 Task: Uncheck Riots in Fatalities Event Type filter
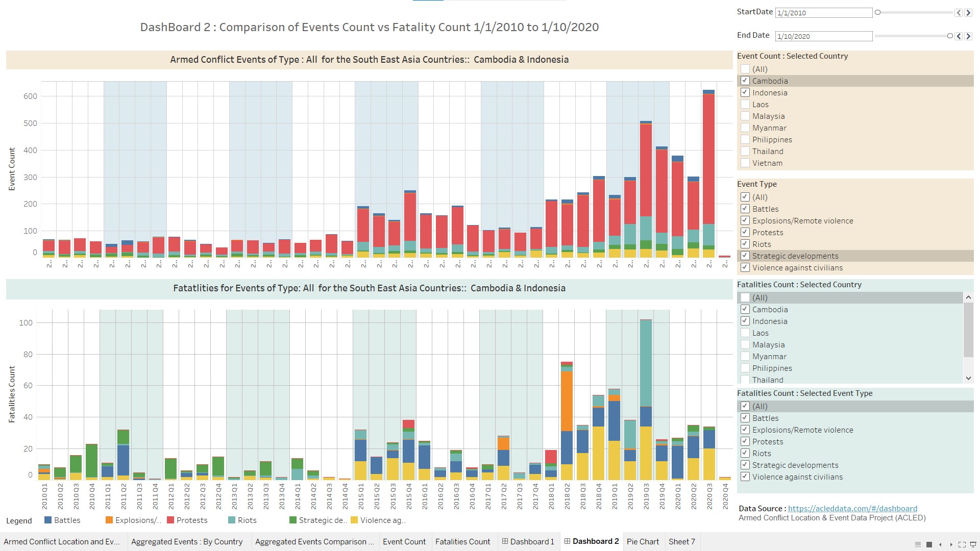[745, 453]
